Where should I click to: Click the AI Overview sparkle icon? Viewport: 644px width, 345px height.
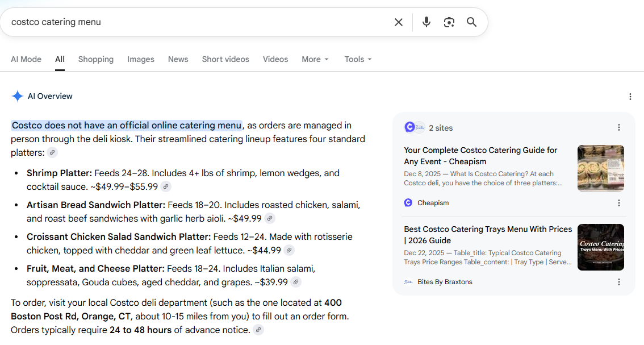point(17,96)
